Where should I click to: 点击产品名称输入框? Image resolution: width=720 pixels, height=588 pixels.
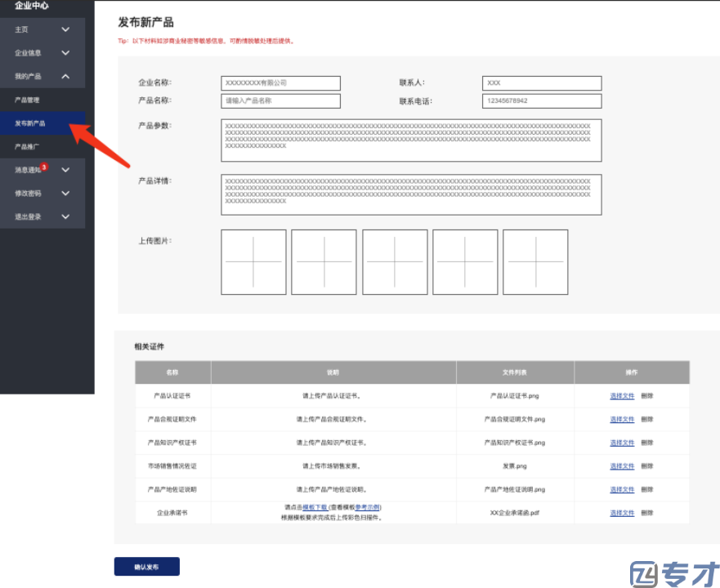pos(280,100)
